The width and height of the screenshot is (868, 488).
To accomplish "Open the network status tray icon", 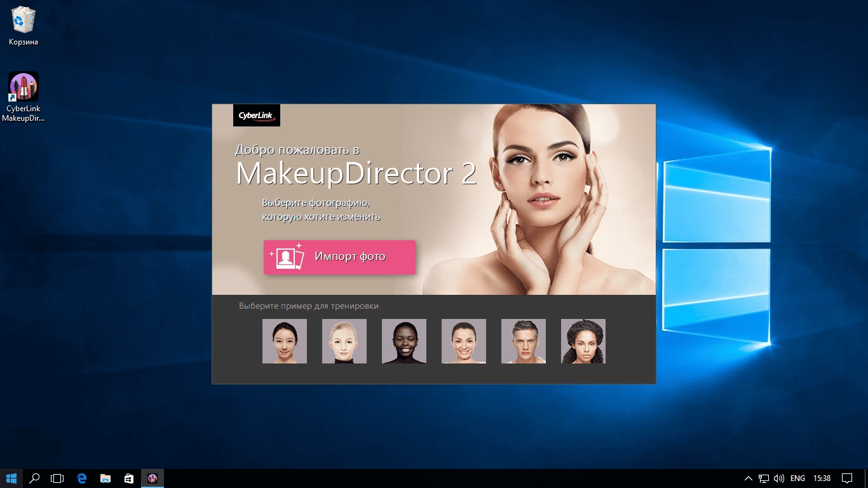I will [x=764, y=478].
